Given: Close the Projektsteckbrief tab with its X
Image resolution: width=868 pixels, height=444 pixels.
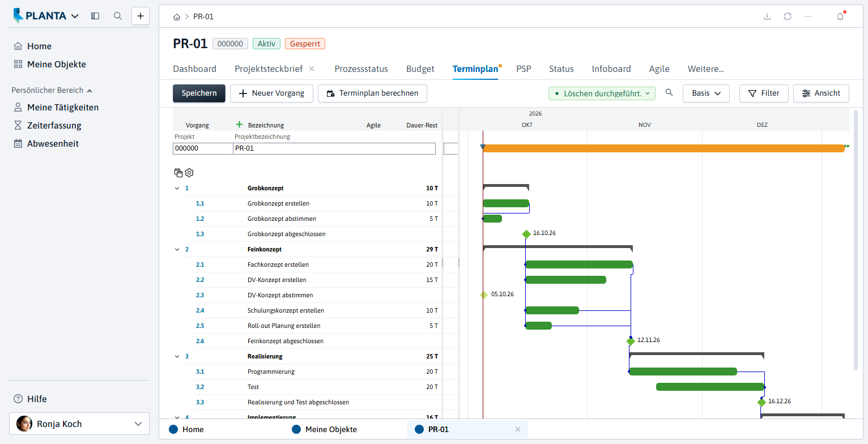Looking at the screenshot, I should click(x=312, y=69).
